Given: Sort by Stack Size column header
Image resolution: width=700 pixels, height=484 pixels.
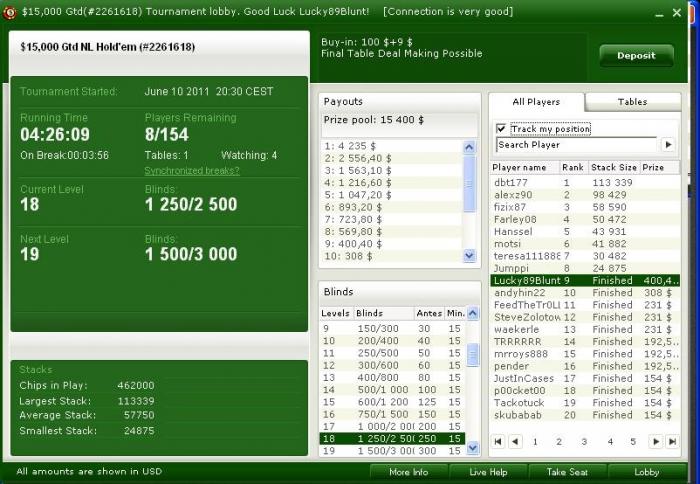Looking at the screenshot, I should [614, 167].
